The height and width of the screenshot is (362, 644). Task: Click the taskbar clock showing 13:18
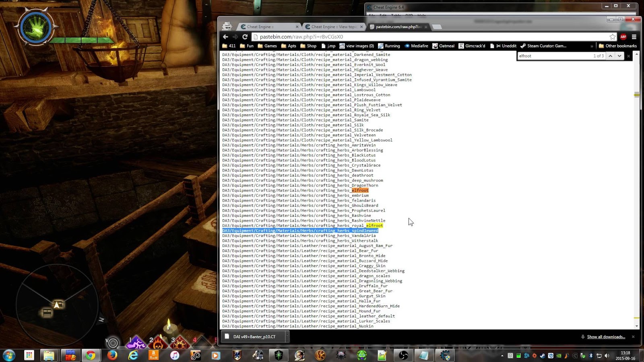click(x=625, y=356)
